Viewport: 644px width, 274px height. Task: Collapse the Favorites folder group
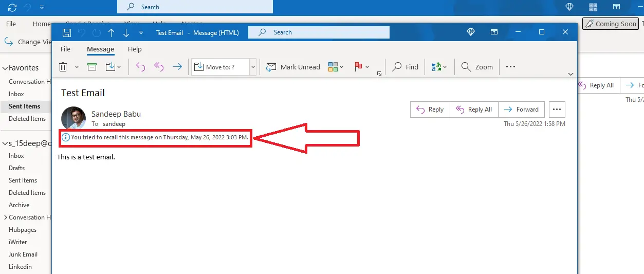(x=5, y=68)
